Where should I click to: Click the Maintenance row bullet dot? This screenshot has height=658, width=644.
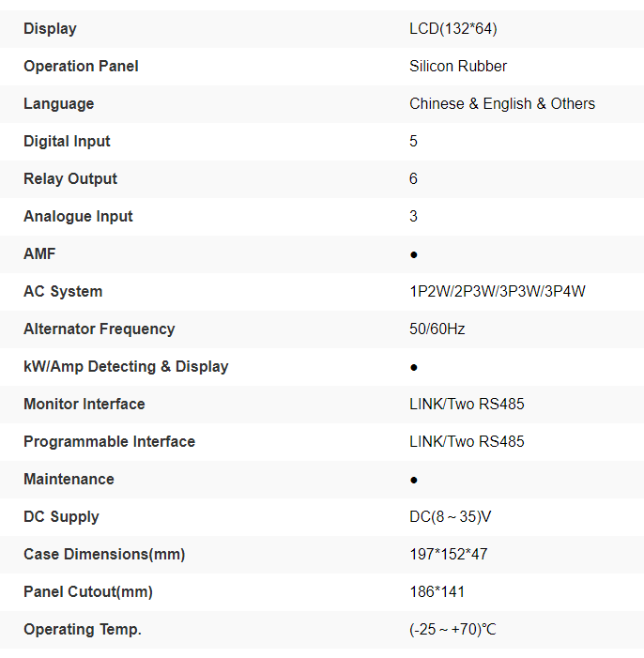pyautogui.click(x=414, y=480)
